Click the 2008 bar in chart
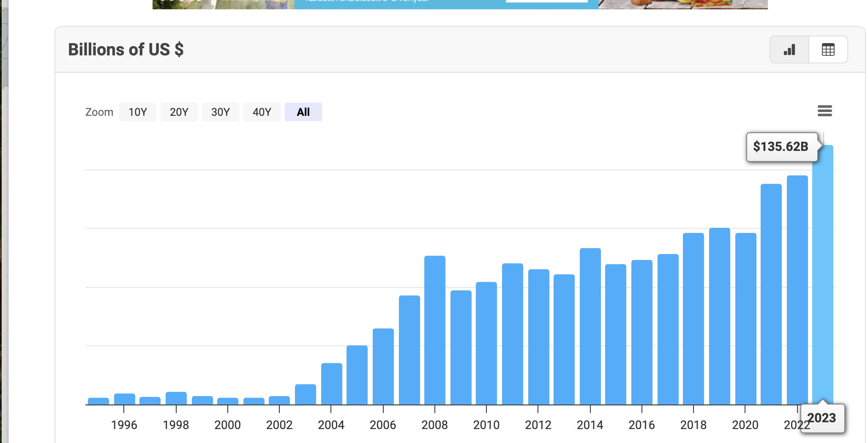This screenshot has width=868, height=443. (435, 330)
